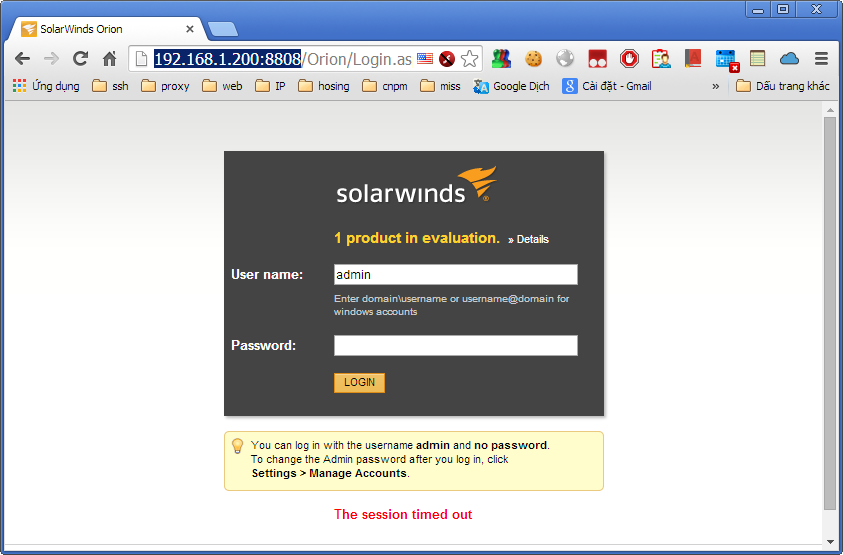The height and width of the screenshot is (555, 843).
Task: Maximize the Chrome window
Action: [x=783, y=9]
